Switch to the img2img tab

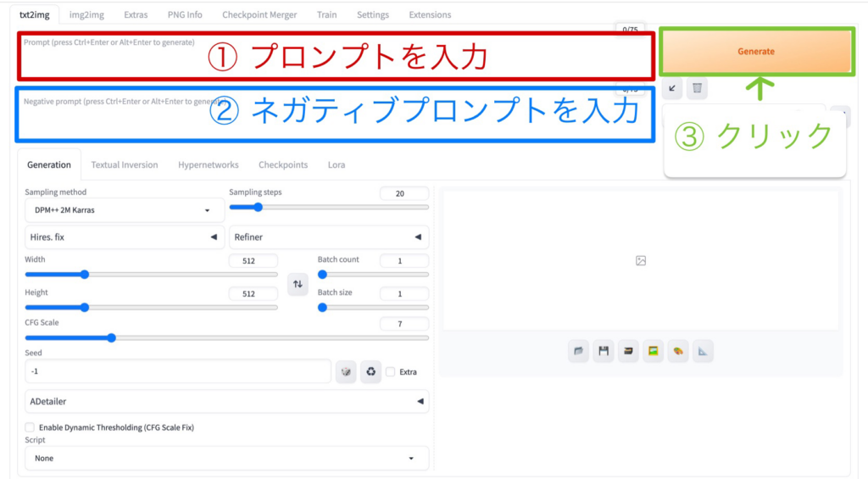(x=86, y=14)
